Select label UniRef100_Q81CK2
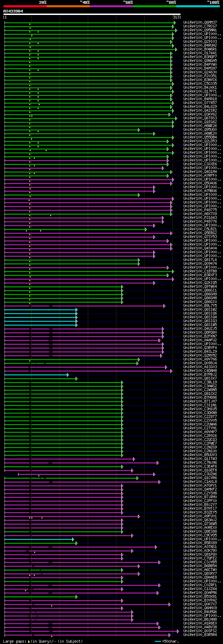Image resolution: width=223 pixels, height=644 pixels. coord(200,394)
